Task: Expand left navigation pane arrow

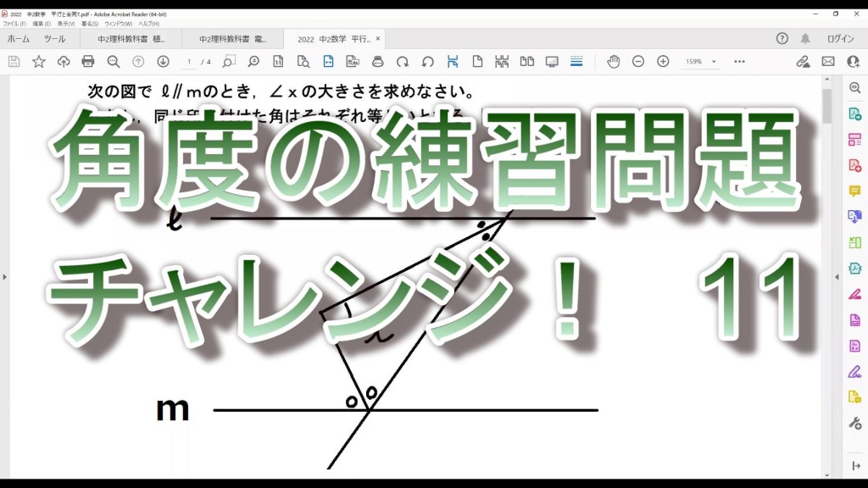Action: click(5, 276)
